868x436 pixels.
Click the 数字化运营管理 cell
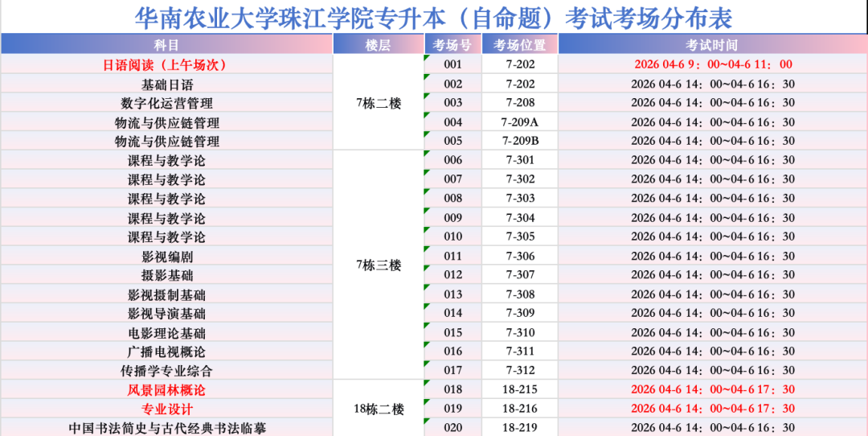[166, 103]
